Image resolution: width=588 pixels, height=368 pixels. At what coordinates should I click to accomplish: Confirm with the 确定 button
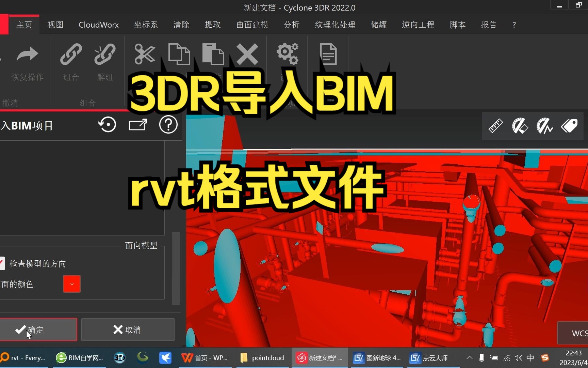pyautogui.click(x=38, y=329)
